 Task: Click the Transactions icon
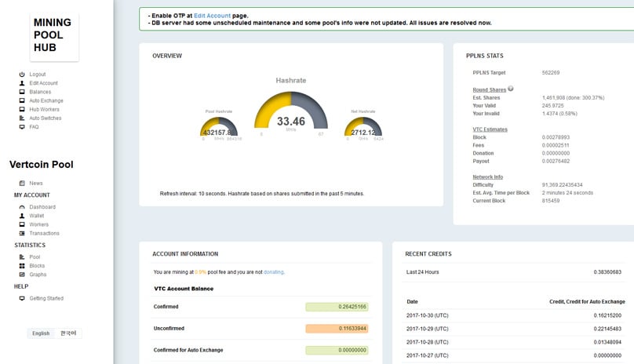(x=22, y=233)
